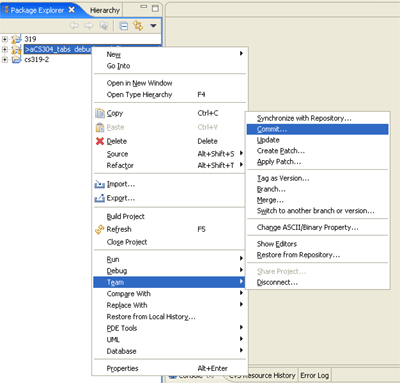400x383 pixels.
Task: Click the Collapse All toolbar icon
Action: pos(124,26)
